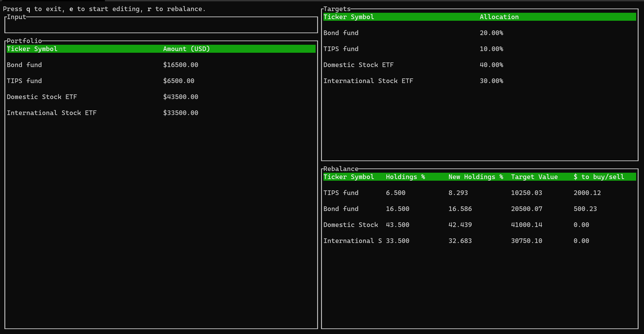Image resolution: width=644 pixels, height=334 pixels.
Task: Select International Stock ETF in Targets
Action: coord(368,81)
